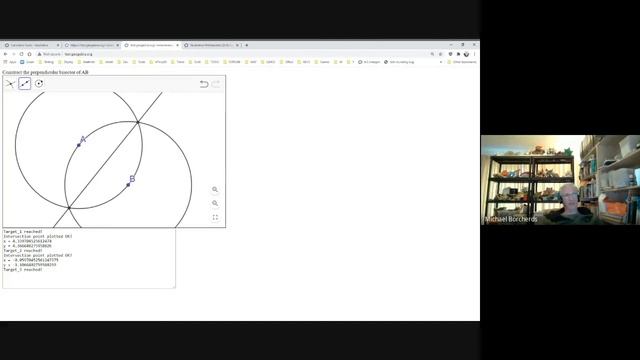This screenshot has width=640, height=360.
Task: Click Michael Borcherds' webcam video
Action: click(x=560, y=180)
